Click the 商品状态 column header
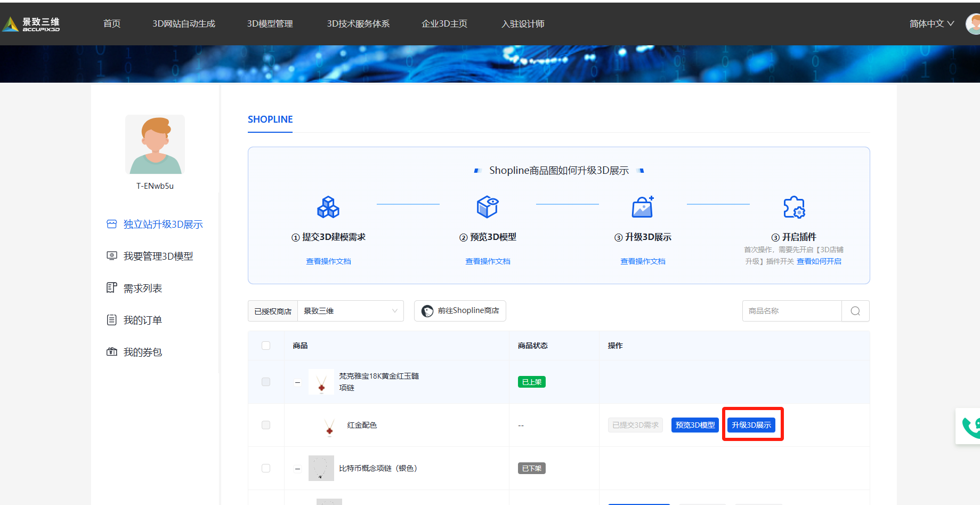The image size is (980, 505). 533,346
